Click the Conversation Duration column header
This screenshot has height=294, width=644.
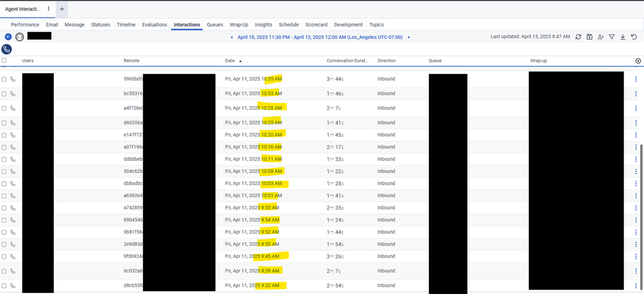[348, 61]
